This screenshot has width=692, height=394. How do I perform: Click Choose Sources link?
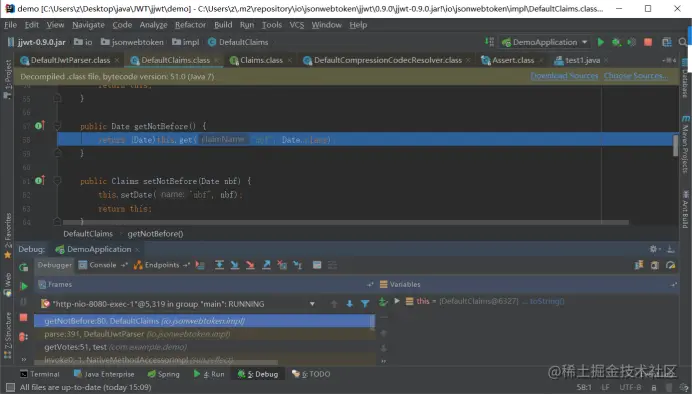point(636,76)
